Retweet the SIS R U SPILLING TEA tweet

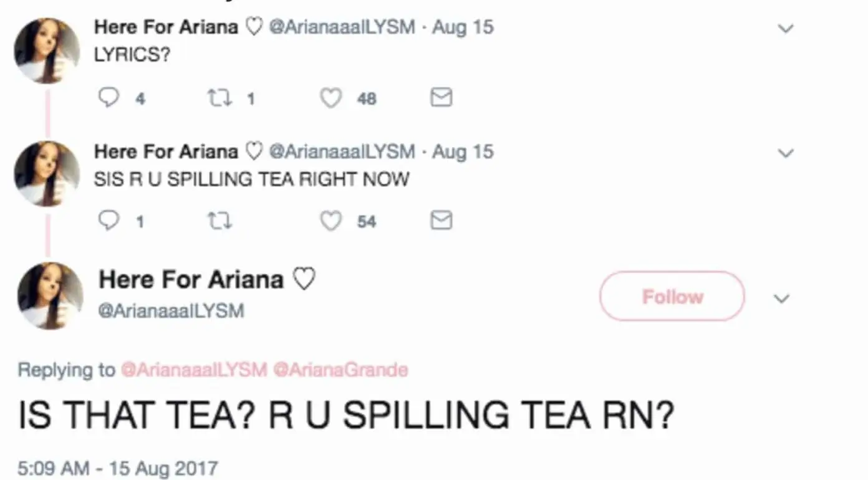click(219, 221)
